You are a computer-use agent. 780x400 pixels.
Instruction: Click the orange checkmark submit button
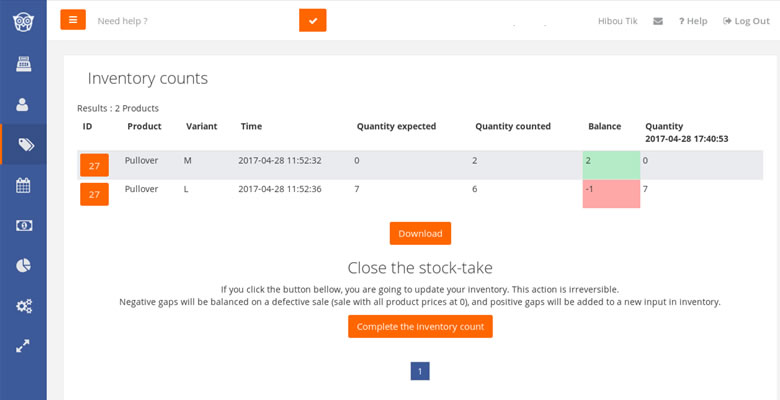312,20
